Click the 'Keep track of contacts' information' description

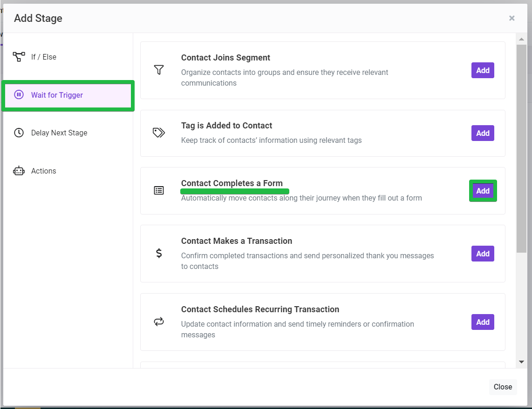coord(272,140)
